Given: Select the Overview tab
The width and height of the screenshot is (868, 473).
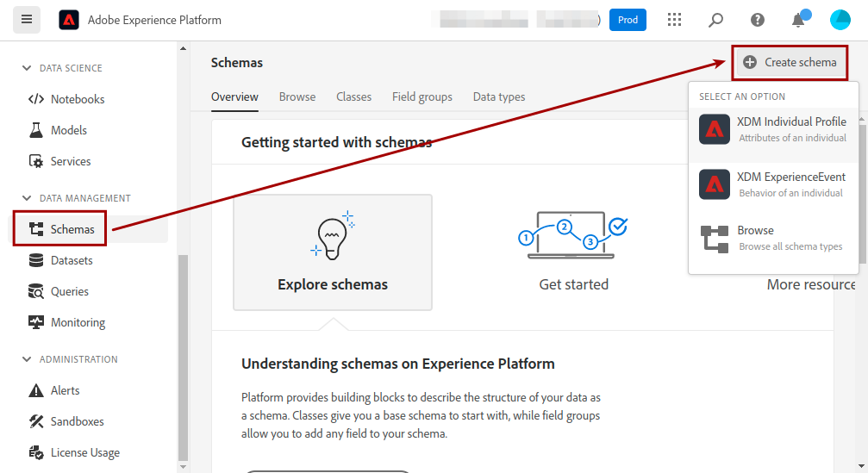Looking at the screenshot, I should tap(234, 96).
